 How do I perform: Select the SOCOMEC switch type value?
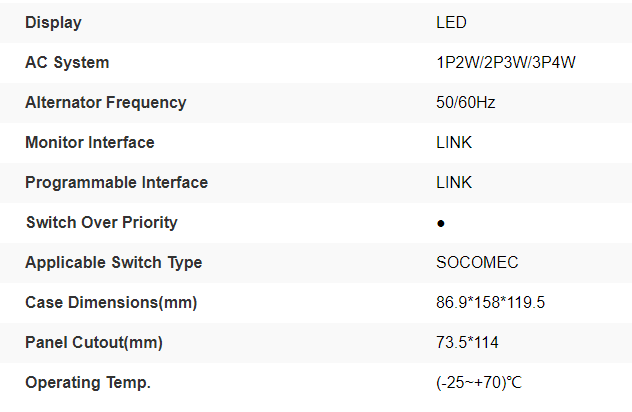477,262
